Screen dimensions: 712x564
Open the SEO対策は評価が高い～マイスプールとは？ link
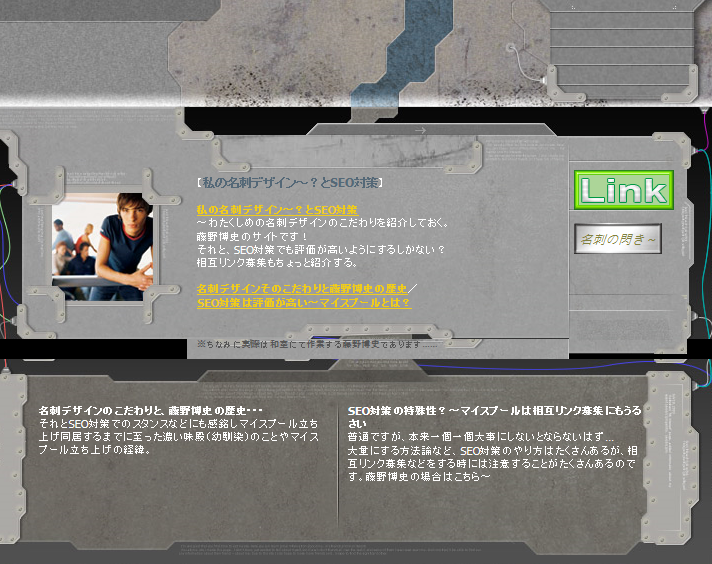(304, 302)
